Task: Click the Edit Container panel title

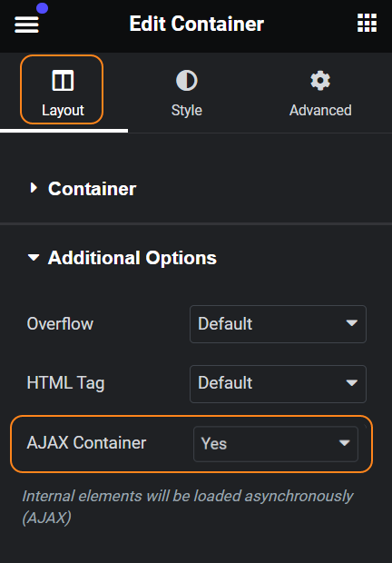Action: pyautogui.click(x=197, y=24)
